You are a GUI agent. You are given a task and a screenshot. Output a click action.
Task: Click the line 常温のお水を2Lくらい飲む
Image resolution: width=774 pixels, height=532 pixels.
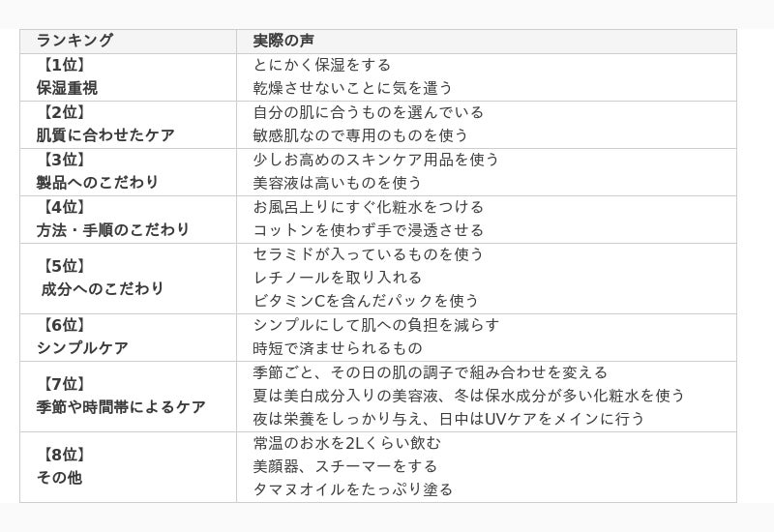click(346, 443)
